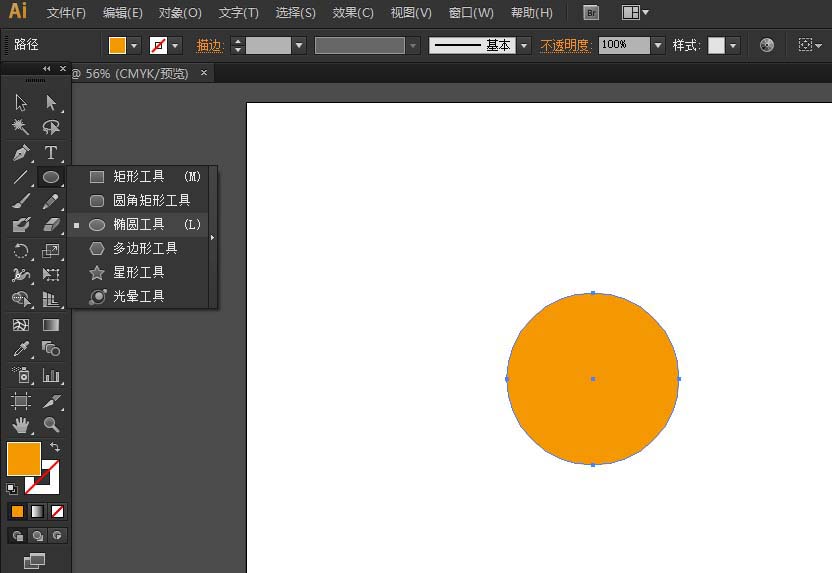Open 文件(F) menu
832x573 pixels.
click(x=66, y=13)
